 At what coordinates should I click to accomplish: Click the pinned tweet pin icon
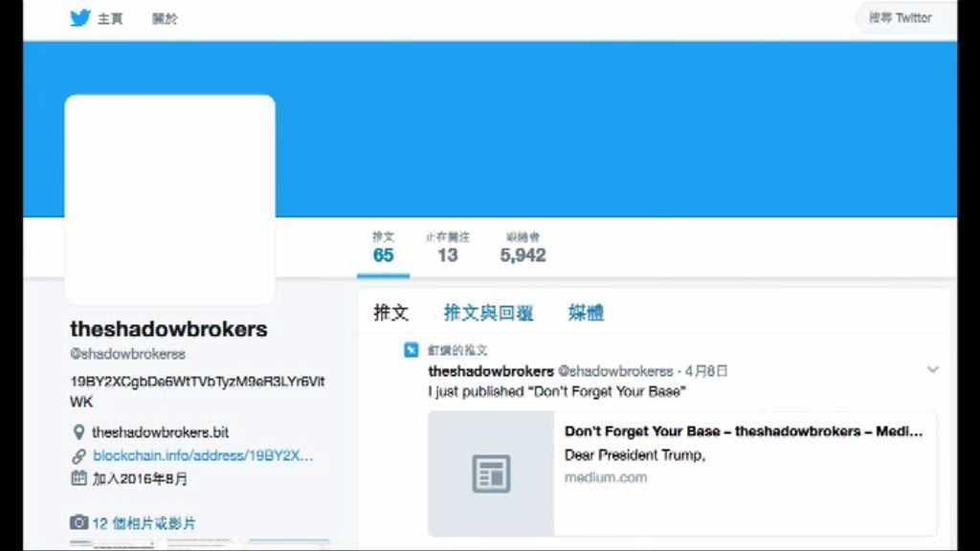coord(411,350)
